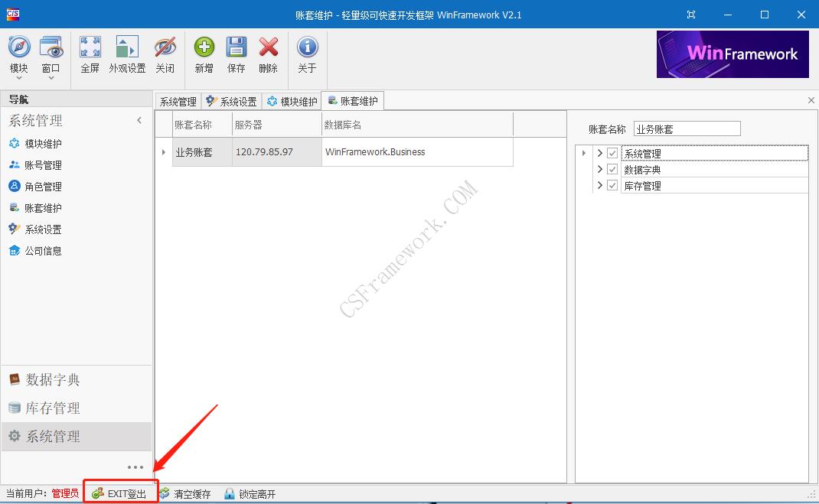Click the 保存 (Save) toolbar icon
Screen dimensions: 819x504
click(237, 54)
